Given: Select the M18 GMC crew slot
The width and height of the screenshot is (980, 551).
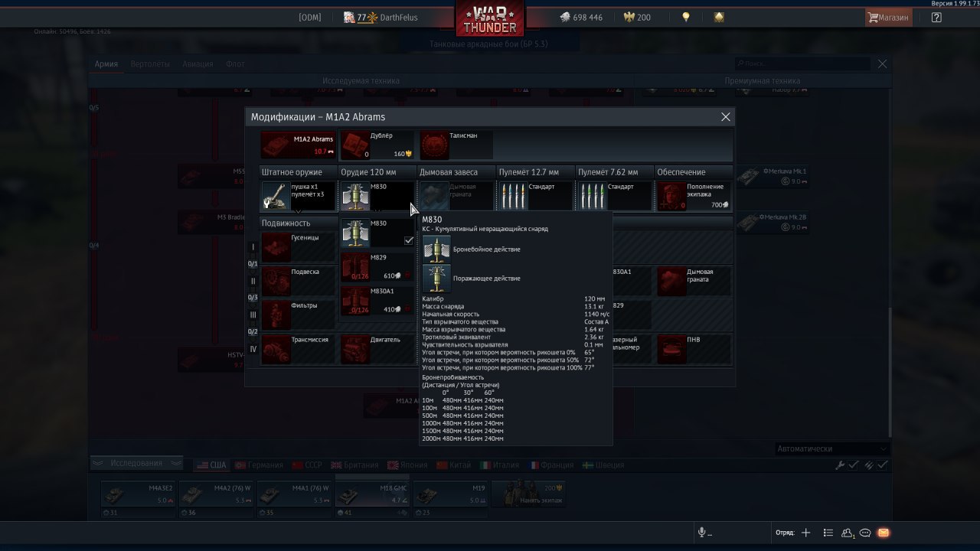Looking at the screenshot, I should [373, 494].
